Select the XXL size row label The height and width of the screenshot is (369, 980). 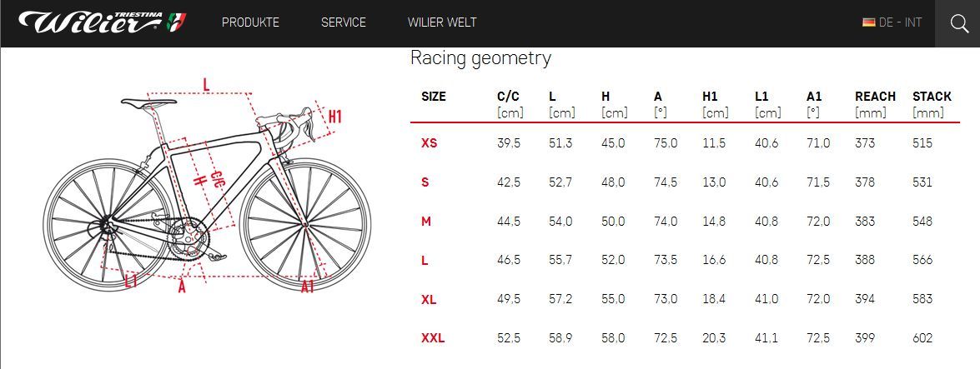pyautogui.click(x=433, y=338)
